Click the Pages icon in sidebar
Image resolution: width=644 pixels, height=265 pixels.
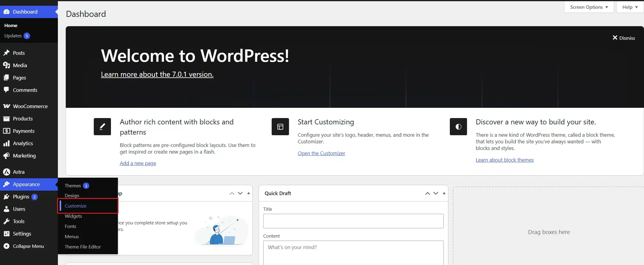[7, 78]
